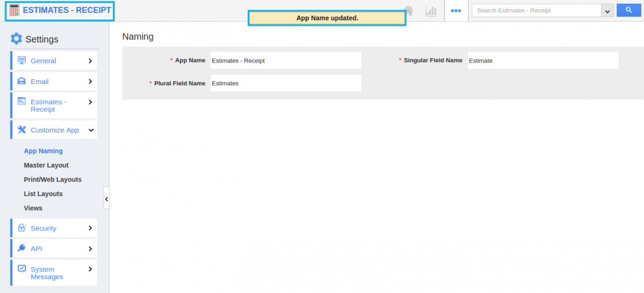This screenshot has height=293, width=644.
Task: Expand the Security section chevron
Action: pyautogui.click(x=91, y=228)
